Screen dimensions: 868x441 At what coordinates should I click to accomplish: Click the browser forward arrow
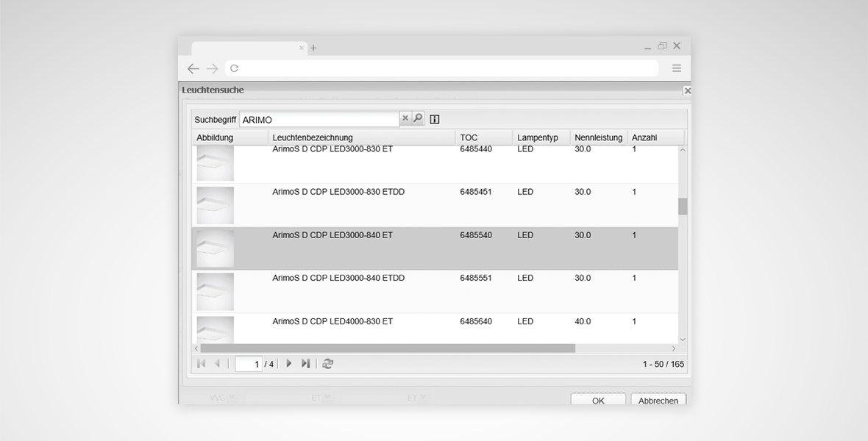click(x=212, y=68)
